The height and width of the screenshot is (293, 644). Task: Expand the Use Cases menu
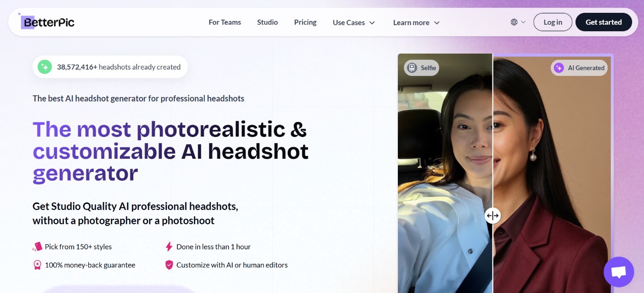pyautogui.click(x=354, y=22)
